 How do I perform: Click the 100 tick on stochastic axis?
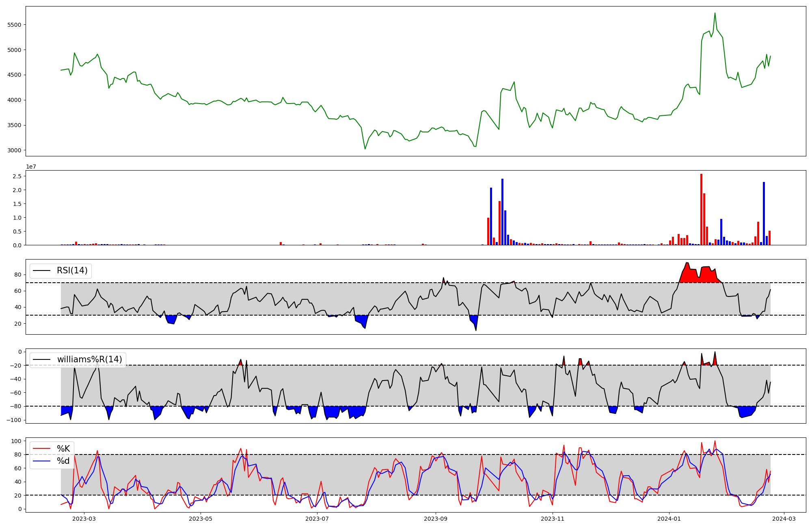click(16, 441)
